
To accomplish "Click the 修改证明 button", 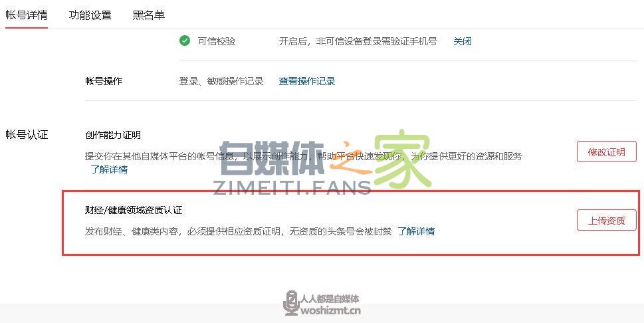I will (x=607, y=152).
